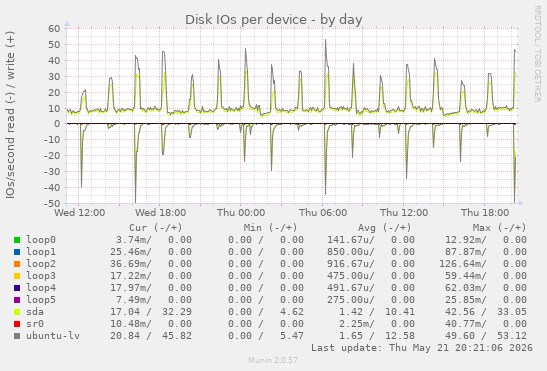Click the blue loop1 legend color swatch
547x371 pixels.
tap(17, 252)
